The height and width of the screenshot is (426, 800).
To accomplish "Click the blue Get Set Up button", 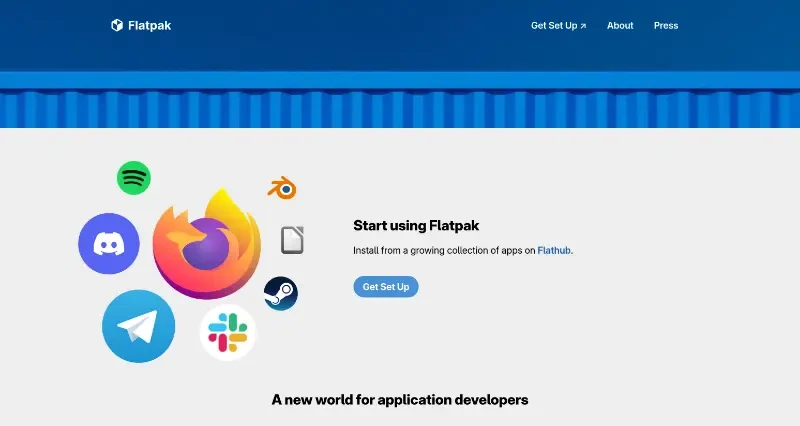I will 386,287.
